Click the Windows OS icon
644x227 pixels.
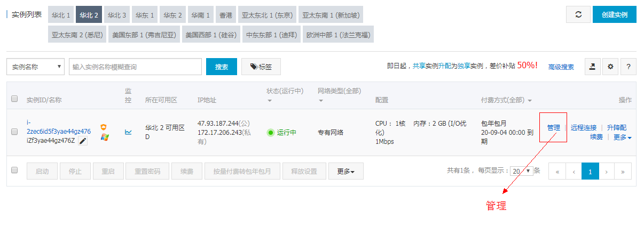pyautogui.click(x=105, y=137)
